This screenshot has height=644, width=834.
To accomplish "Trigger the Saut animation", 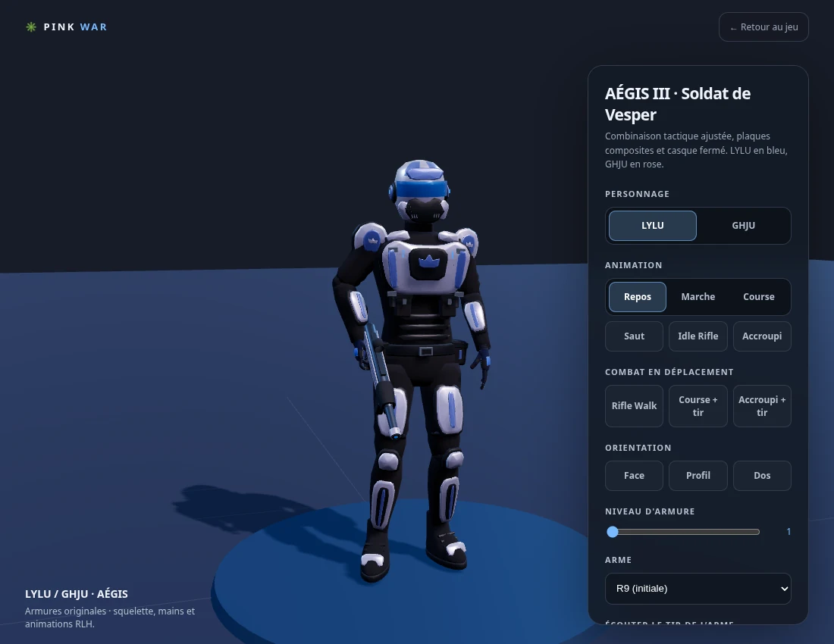I will (x=634, y=336).
